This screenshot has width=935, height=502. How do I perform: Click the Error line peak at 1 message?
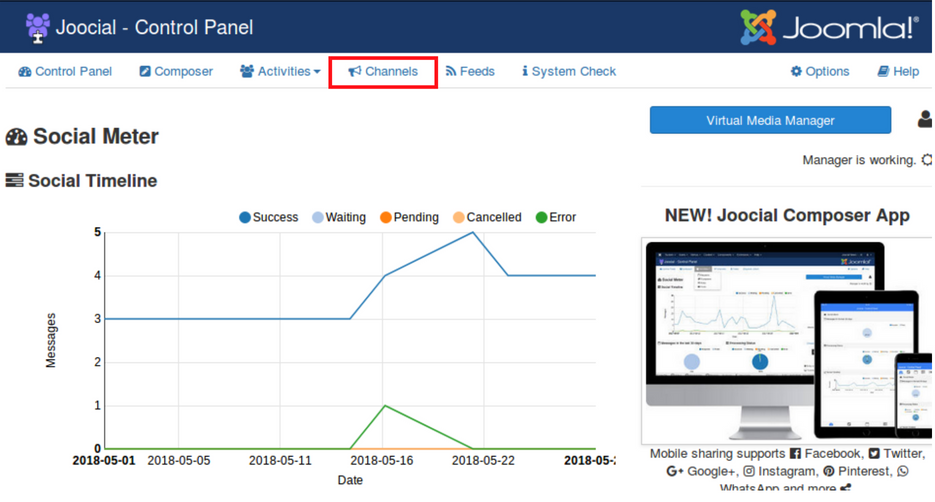point(385,406)
